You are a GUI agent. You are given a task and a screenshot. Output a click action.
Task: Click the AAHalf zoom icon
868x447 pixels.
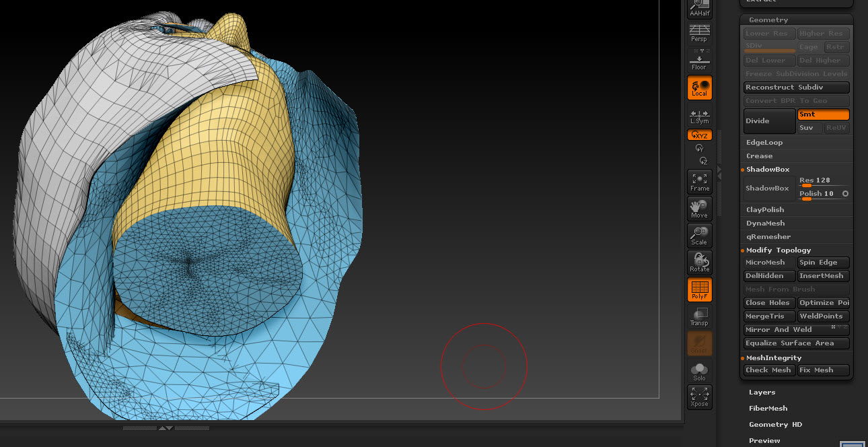tap(700, 9)
